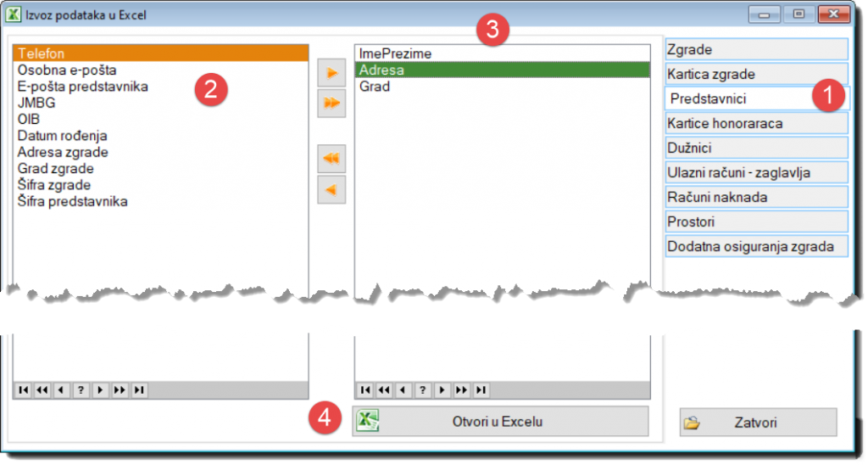Remove selected field with single left arrow
This screenshot has width=868, height=465.
(331, 190)
